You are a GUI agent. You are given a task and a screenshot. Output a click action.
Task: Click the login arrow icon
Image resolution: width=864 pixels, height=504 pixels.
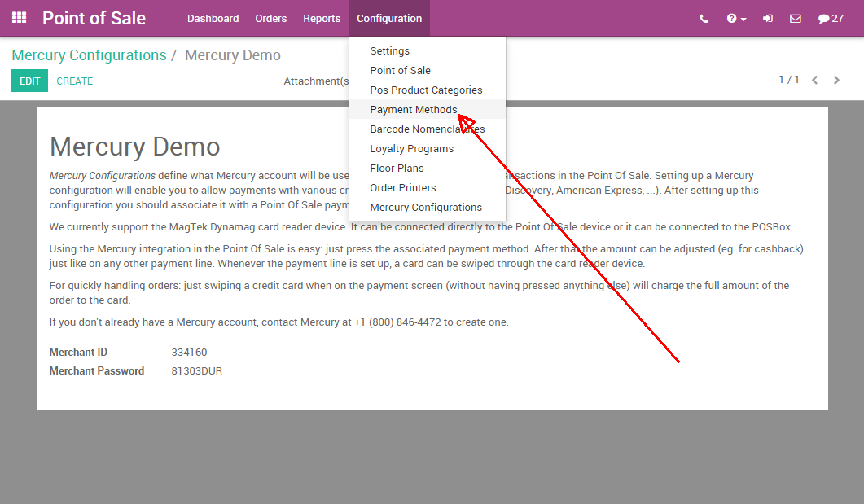(x=768, y=19)
